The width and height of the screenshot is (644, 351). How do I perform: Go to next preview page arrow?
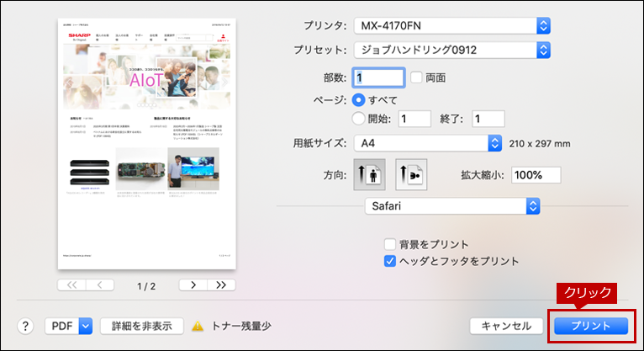(193, 285)
